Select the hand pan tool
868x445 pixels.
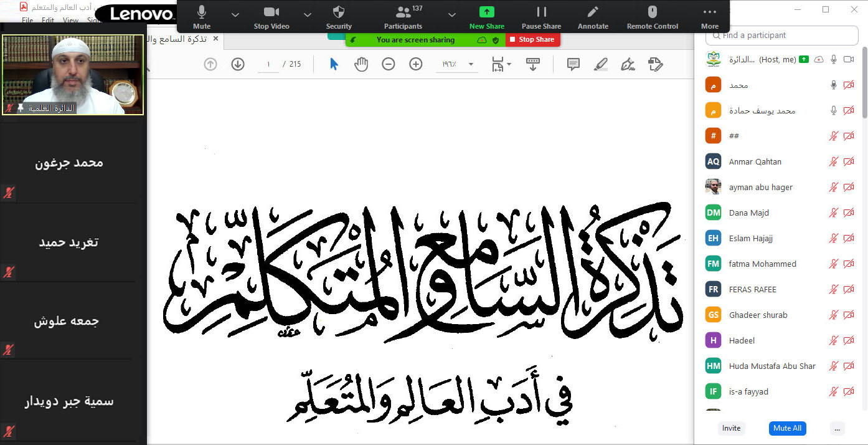[x=361, y=64]
